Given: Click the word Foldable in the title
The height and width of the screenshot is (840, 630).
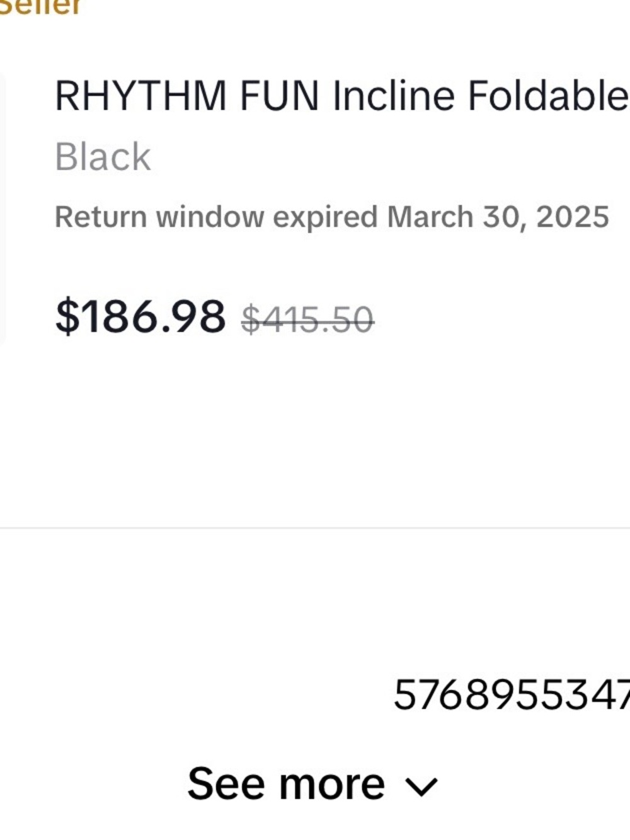Looking at the screenshot, I should click(547, 96).
